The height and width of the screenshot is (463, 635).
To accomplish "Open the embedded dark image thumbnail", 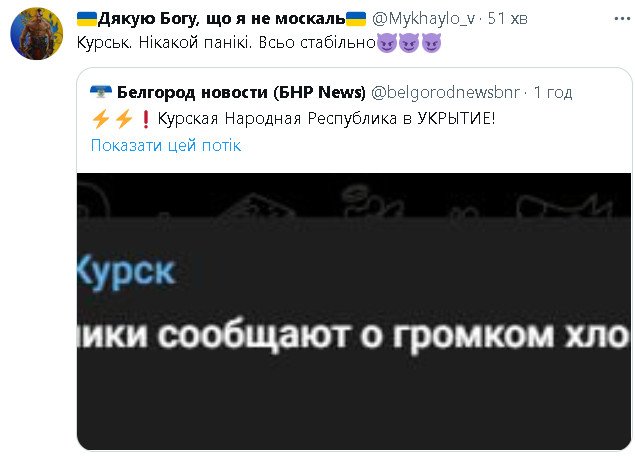I will [354, 311].
